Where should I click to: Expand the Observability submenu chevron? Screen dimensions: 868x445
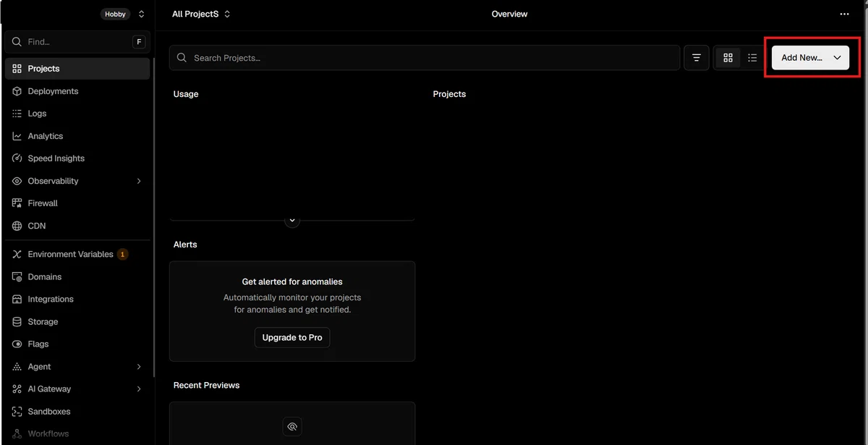[x=139, y=181]
